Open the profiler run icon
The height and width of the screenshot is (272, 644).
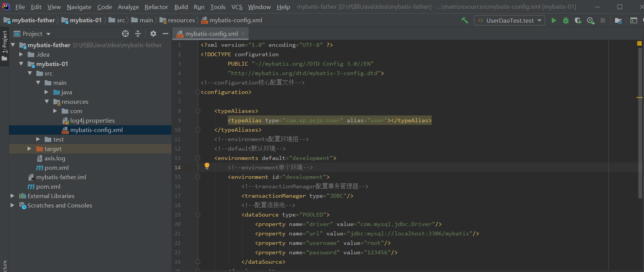[590, 20]
